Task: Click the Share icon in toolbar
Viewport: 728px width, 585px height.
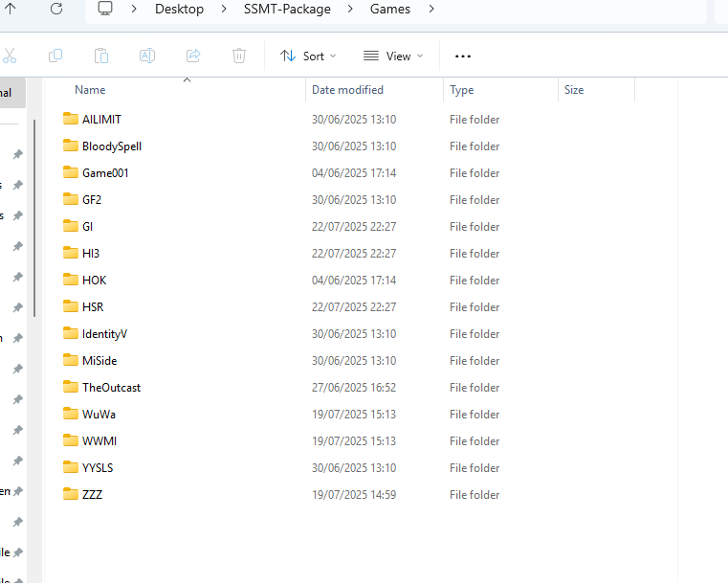Action: click(193, 56)
